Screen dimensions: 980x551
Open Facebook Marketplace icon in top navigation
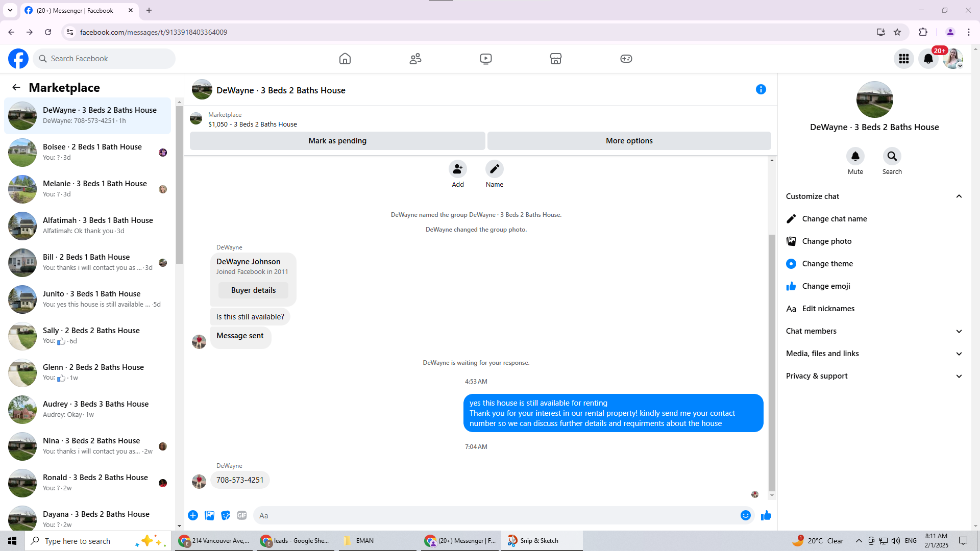555,59
